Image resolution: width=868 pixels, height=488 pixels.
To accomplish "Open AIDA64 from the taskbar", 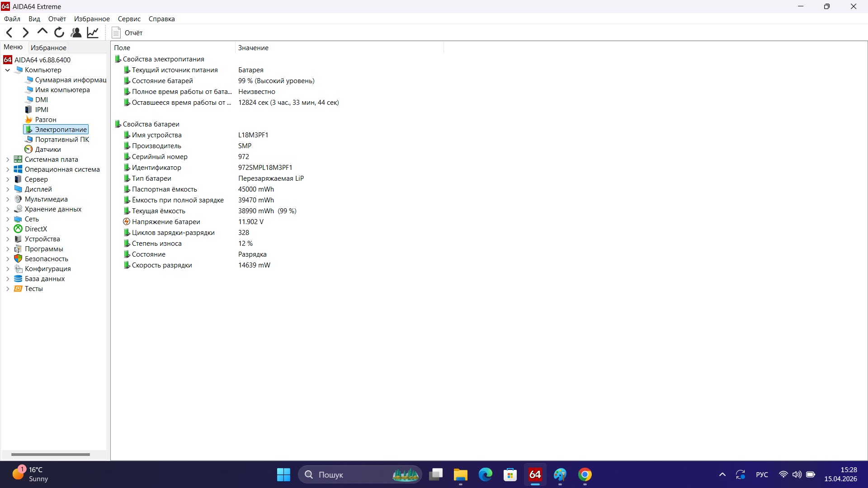I will (x=535, y=474).
